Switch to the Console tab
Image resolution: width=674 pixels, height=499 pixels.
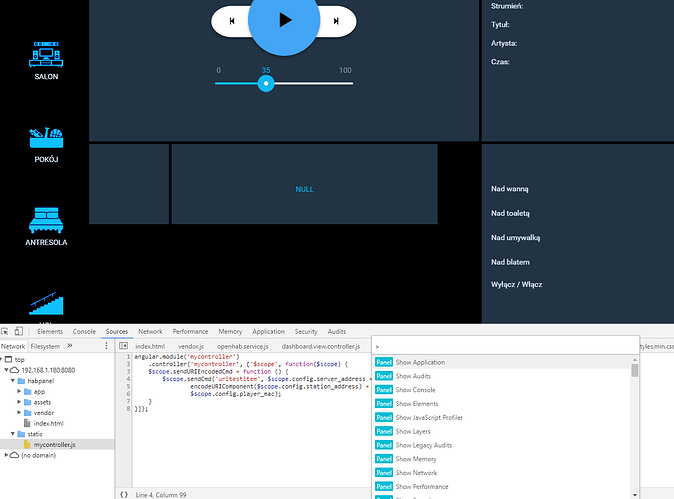pos(84,331)
